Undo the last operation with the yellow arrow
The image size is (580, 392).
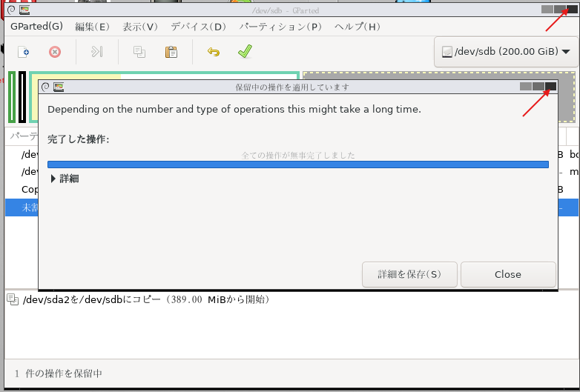coord(214,52)
